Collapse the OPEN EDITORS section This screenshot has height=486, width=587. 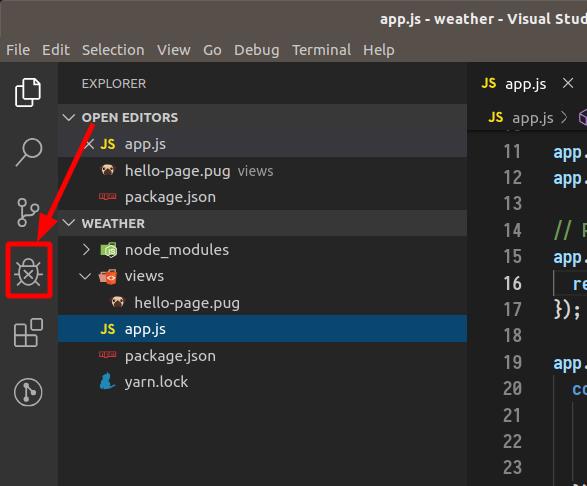[69, 118]
